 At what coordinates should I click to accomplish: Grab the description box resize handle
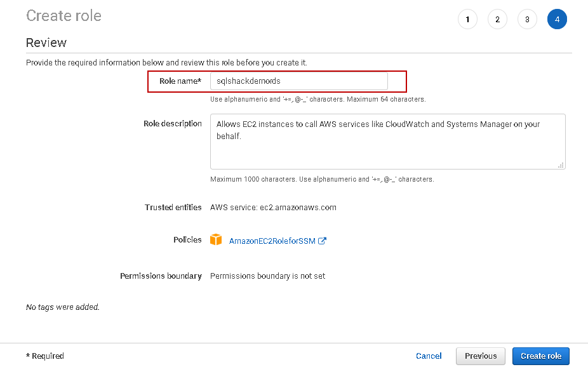coord(561,165)
